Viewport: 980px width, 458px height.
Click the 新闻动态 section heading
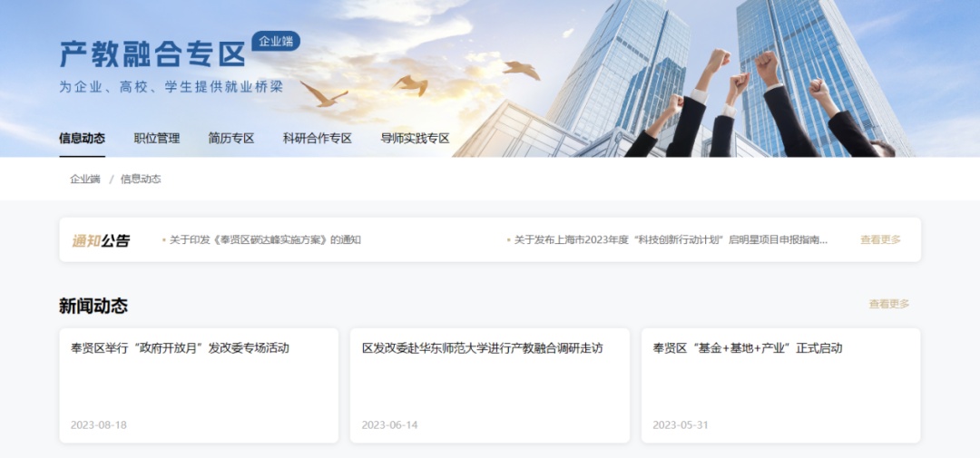pos(93,306)
